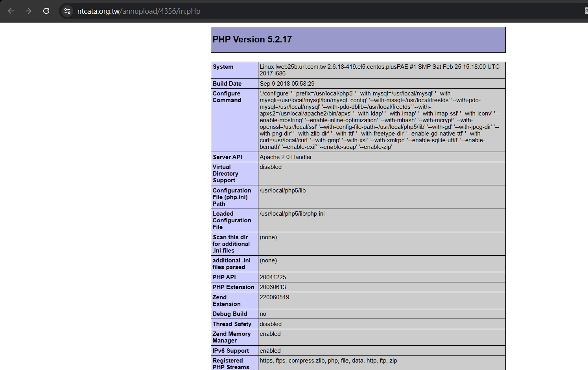Screen dimensions: 588x370
Task: Focus the address bar with ntcata.org.tw URL
Action: click(x=139, y=11)
